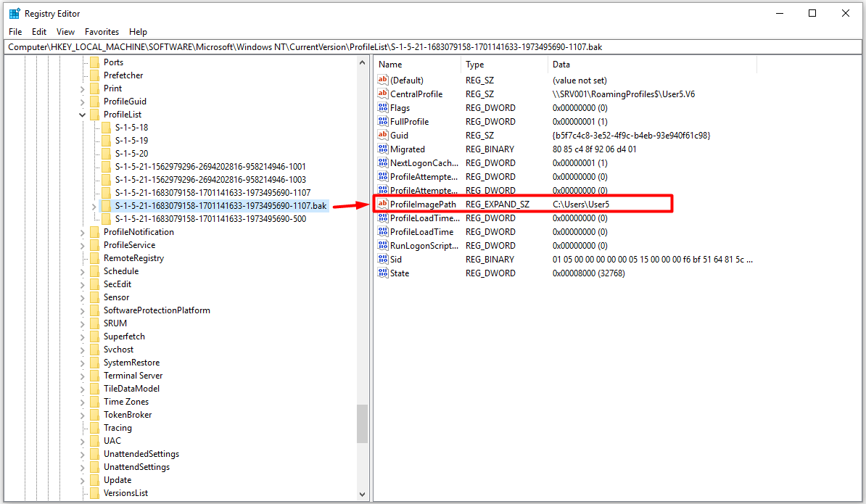Click the tree pane scroll down arrow
This screenshot has width=866, height=504.
pos(363,494)
